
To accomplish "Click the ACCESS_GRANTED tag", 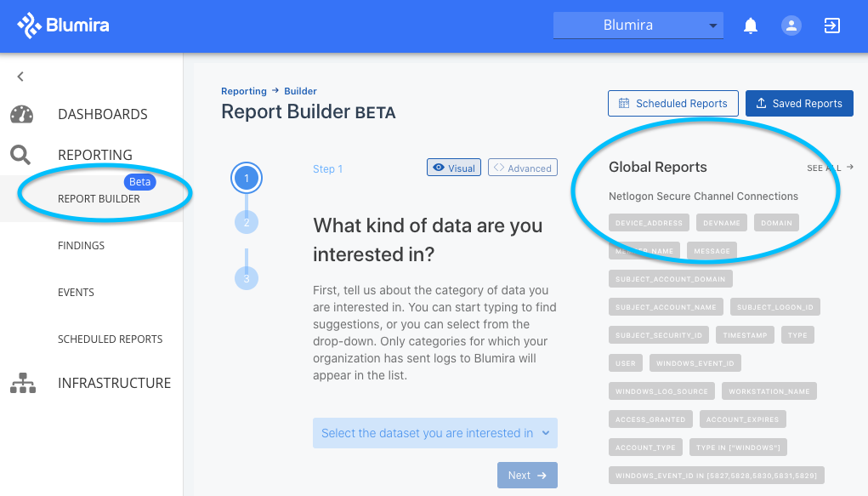I will [650, 419].
